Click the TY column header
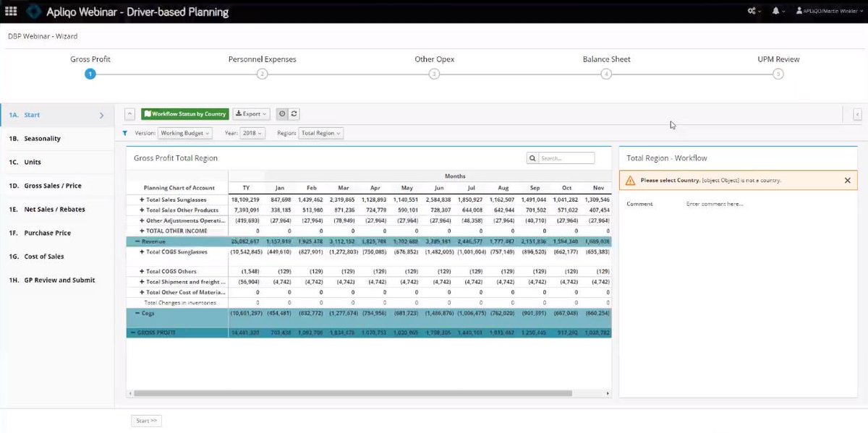Screen dimensions: 868x433 click(x=246, y=187)
